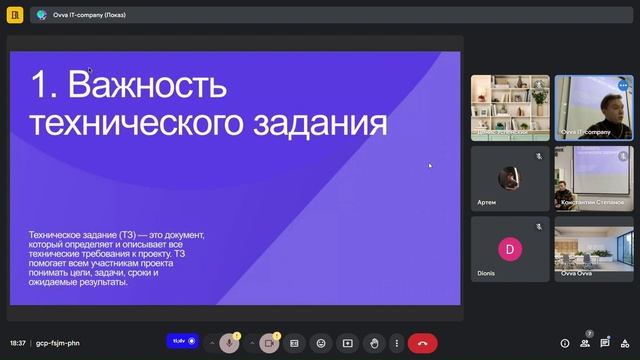Viewport: 640px width, 360px height.
Task: Click the blue recording indicator button
Action: (182, 341)
